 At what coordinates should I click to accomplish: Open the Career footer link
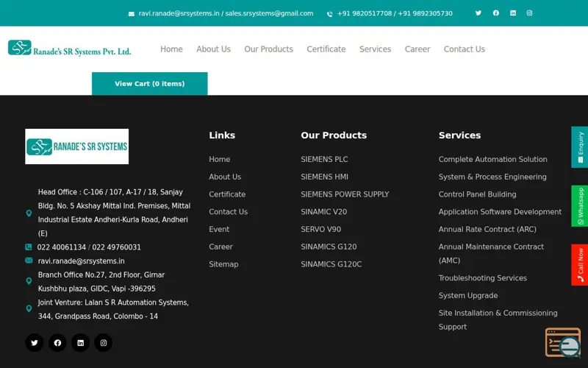tap(221, 247)
